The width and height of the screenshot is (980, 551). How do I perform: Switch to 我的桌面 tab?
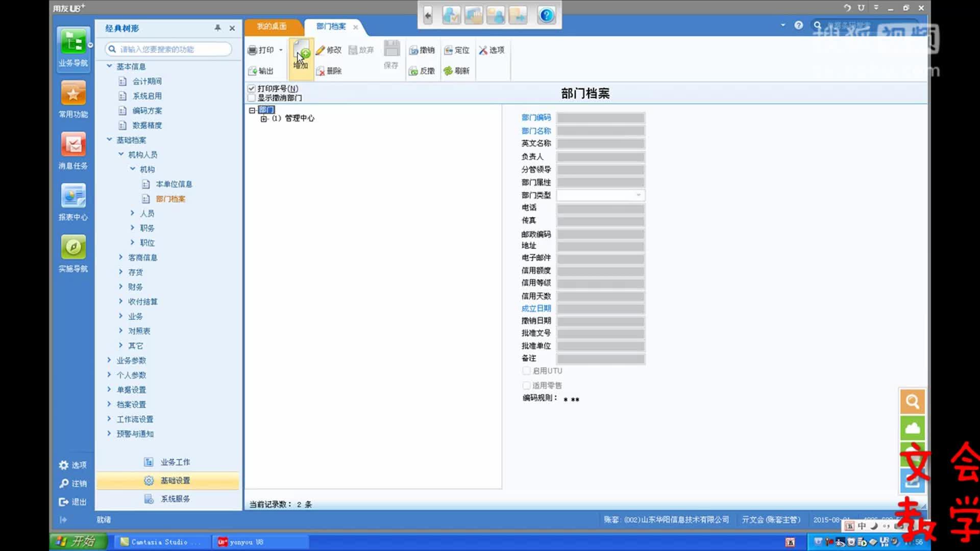click(272, 27)
